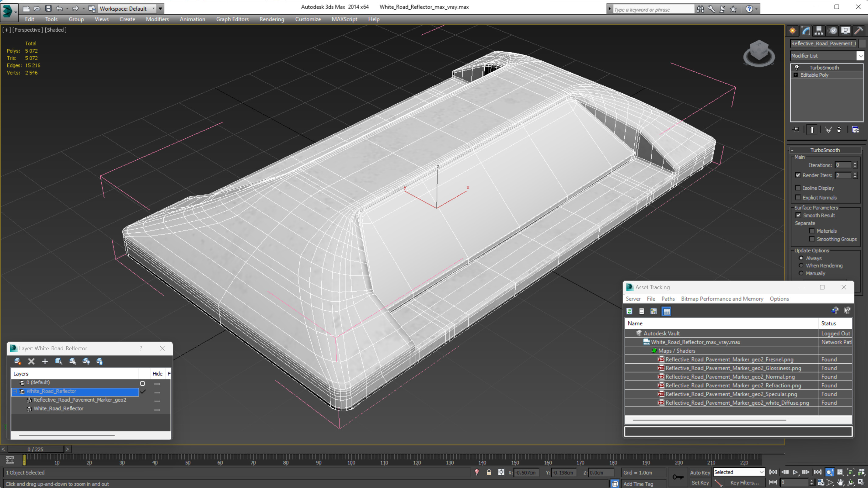Enable the Isoline Display checkbox
Image resolution: width=868 pixels, height=488 pixels.
point(798,188)
